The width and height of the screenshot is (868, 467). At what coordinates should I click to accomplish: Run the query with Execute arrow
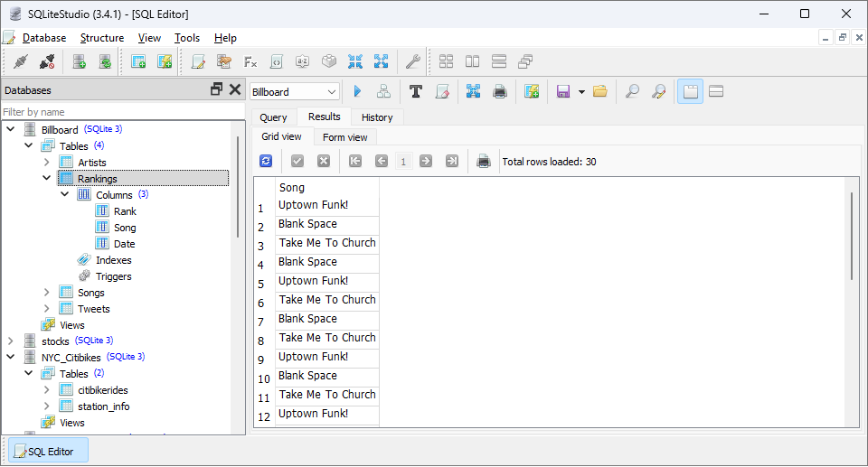click(x=357, y=91)
